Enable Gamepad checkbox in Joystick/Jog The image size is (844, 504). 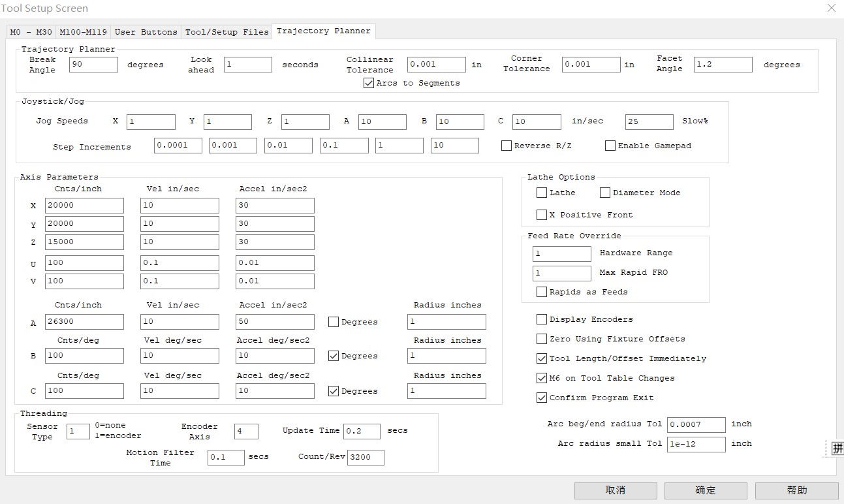610,146
